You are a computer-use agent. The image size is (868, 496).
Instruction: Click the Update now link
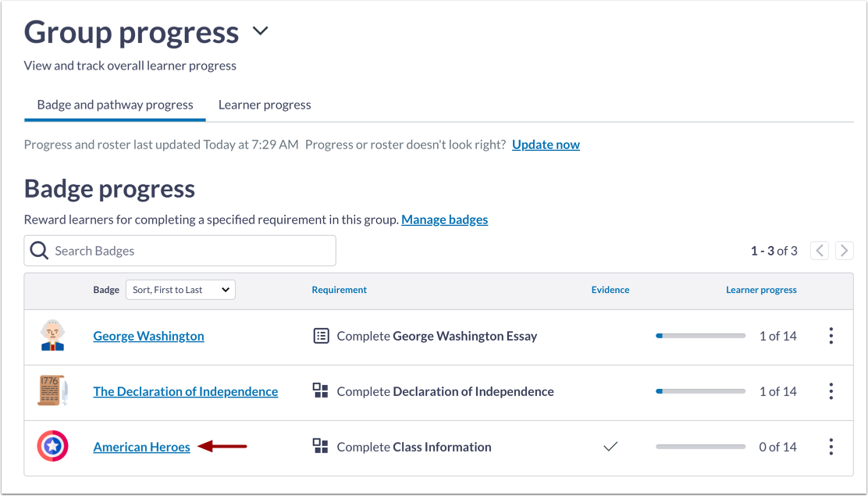tap(546, 145)
